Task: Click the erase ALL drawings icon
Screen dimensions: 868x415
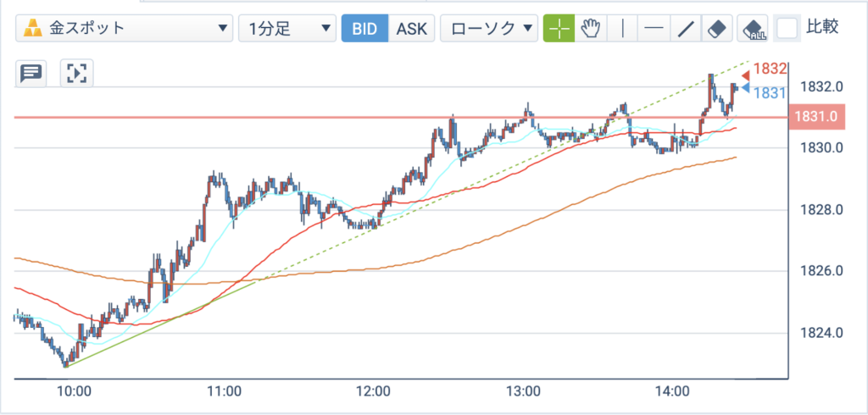Action: 753,29
